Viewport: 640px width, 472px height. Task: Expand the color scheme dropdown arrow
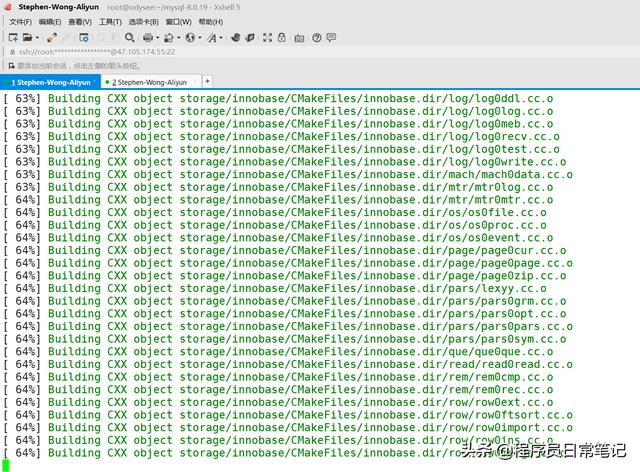pos(179,38)
